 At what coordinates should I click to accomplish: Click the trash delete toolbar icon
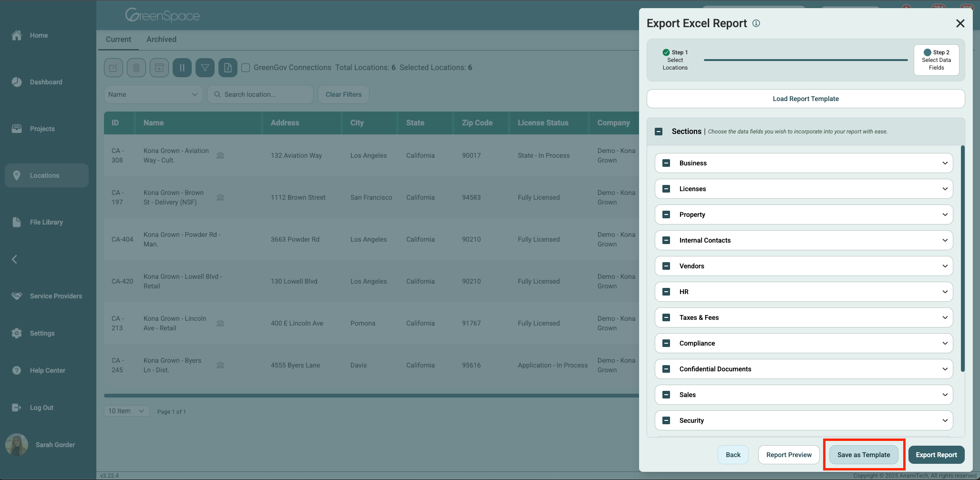click(x=136, y=68)
